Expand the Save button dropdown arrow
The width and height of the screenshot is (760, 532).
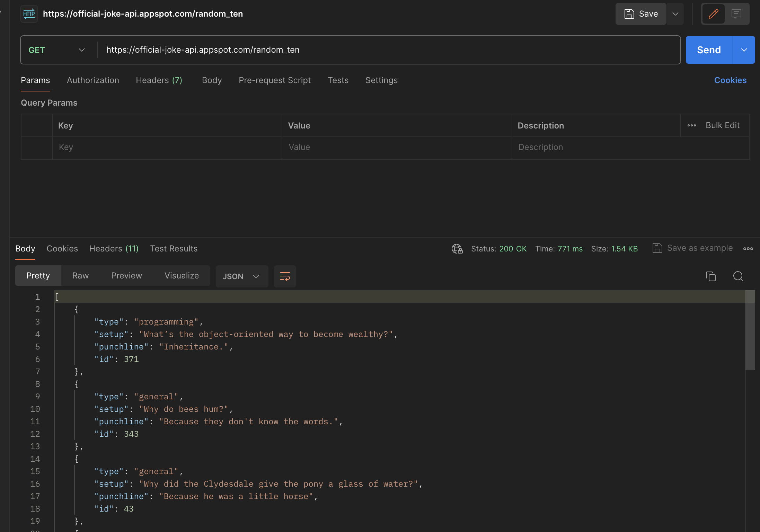click(x=675, y=14)
